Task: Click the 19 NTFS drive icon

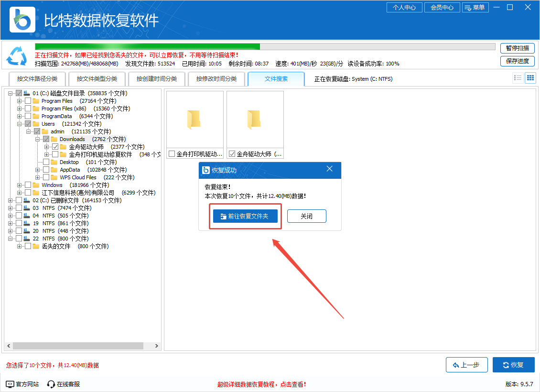Action: point(26,223)
